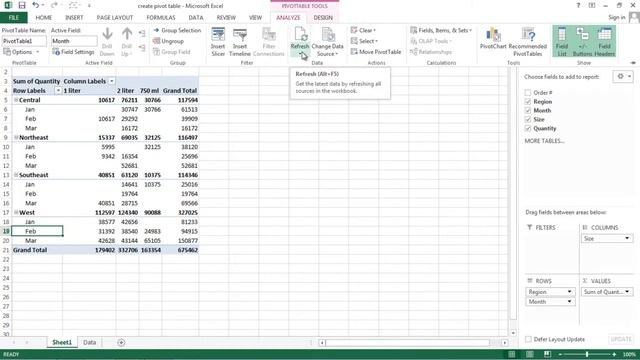The image size is (640, 360).
Task: Collapse the Central region group
Action: (x=16, y=100)
